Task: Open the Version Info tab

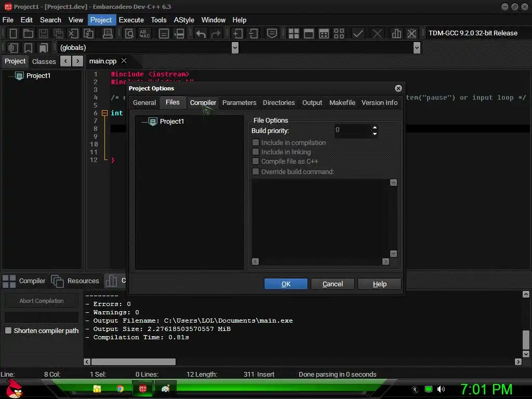Action: point(379,102)
